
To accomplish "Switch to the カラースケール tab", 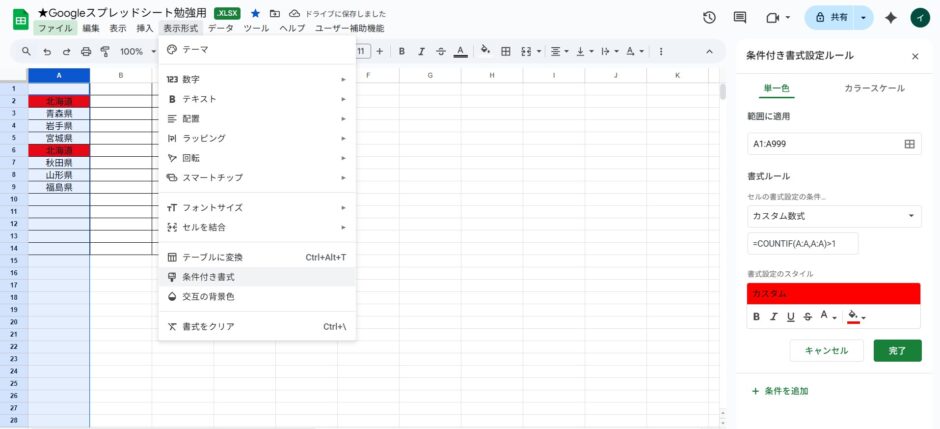I will [874, 88].
